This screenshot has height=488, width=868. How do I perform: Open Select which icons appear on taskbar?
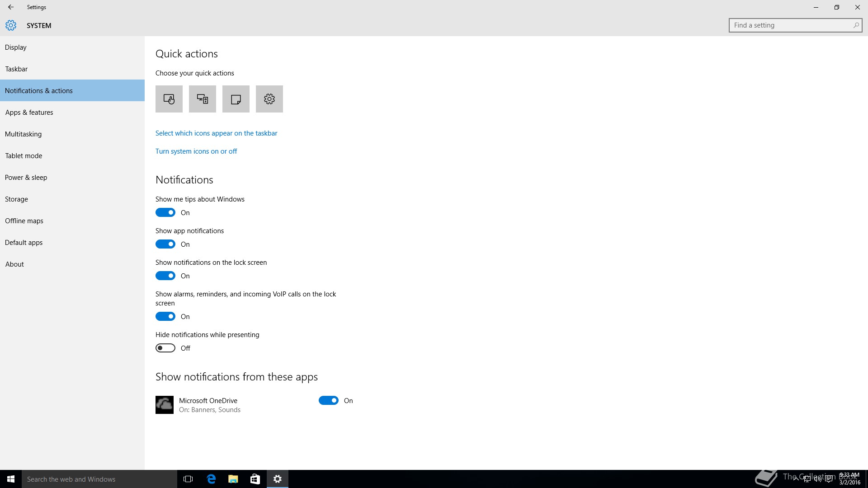pos(216,133)
